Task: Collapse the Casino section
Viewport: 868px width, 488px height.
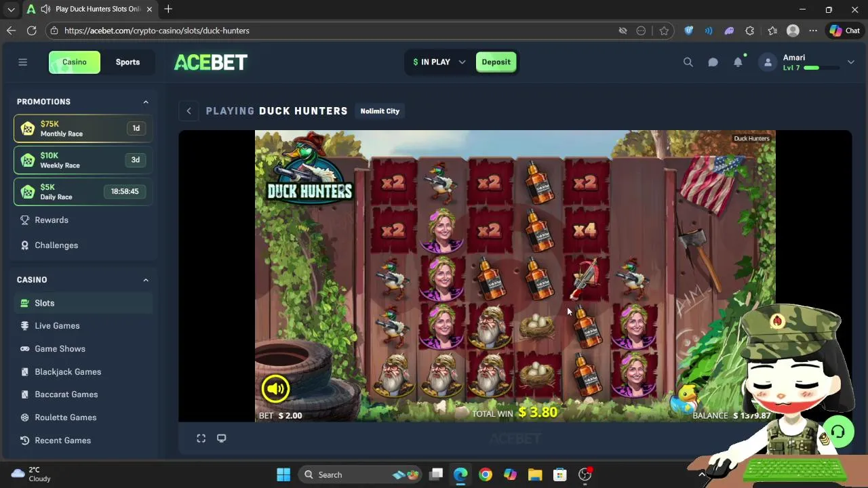Action: [x=146, y=280]
